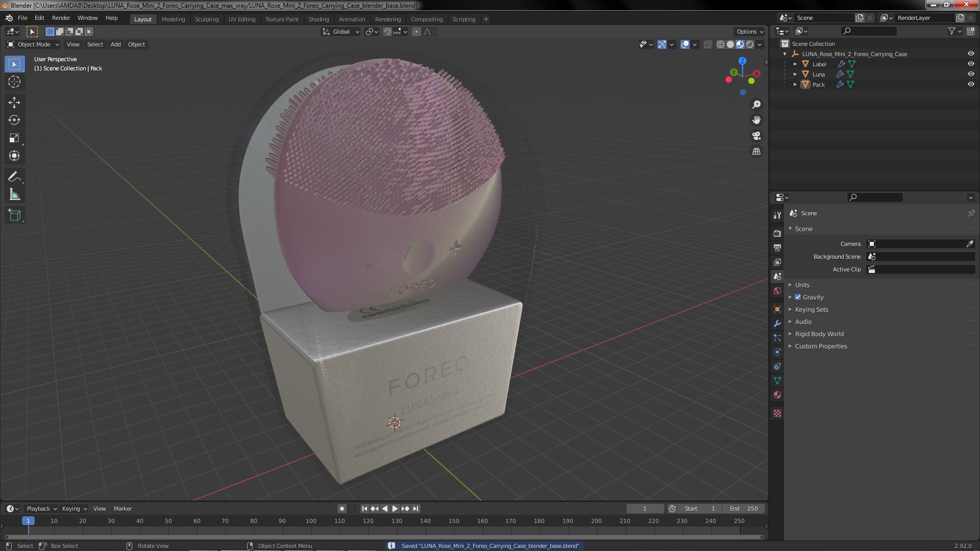Open the View Layer properties tab
Screen dimensions: 980x551
pos(777,262)
